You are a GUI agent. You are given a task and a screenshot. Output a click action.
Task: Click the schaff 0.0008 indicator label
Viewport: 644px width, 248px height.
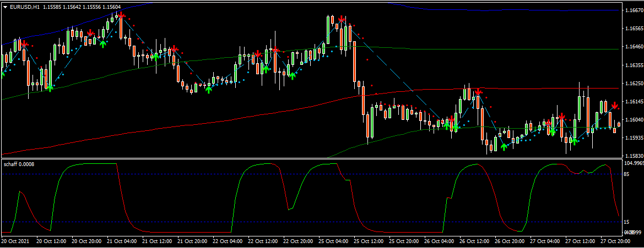click(19, 164)
